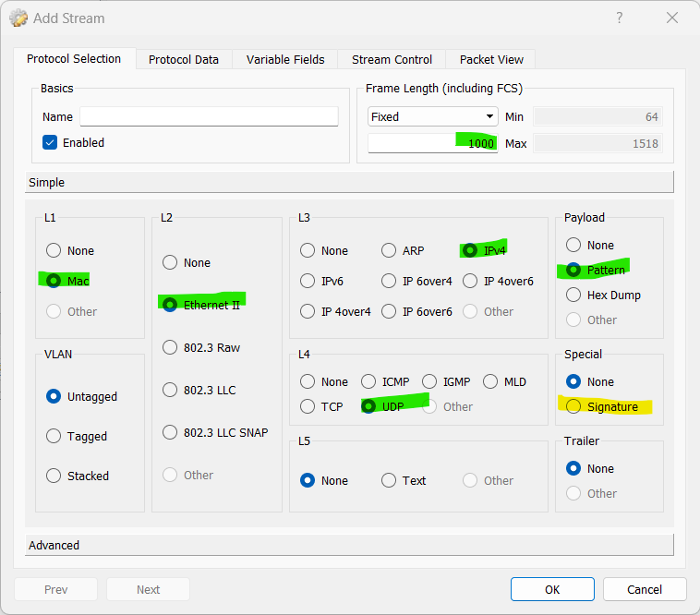
Task: Choose 802.3 Raw for L2
Action: point(170,347)
